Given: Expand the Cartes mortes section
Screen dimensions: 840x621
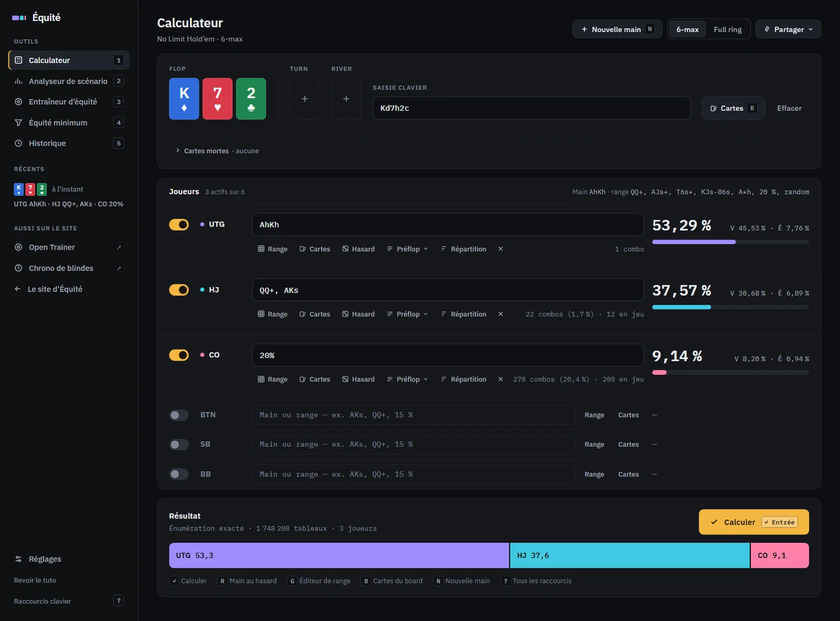Looking at the screenshot, I should [x=217, y=151].
